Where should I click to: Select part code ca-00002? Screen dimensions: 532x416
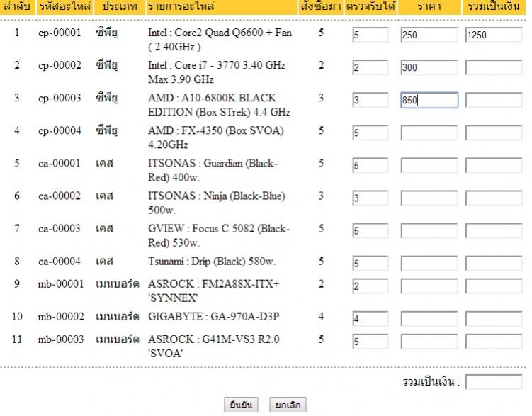60,196
